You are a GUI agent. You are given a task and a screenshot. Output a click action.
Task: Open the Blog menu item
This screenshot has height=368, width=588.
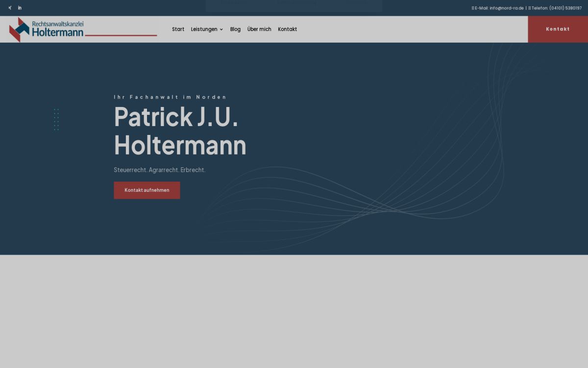click(235, 29)
